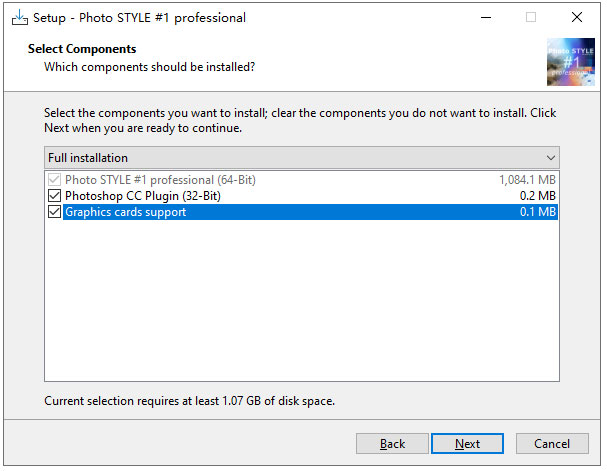This screenshot has width=607, height=471.
Task: Cancel the setup wizard
Action: click(552, 444)
